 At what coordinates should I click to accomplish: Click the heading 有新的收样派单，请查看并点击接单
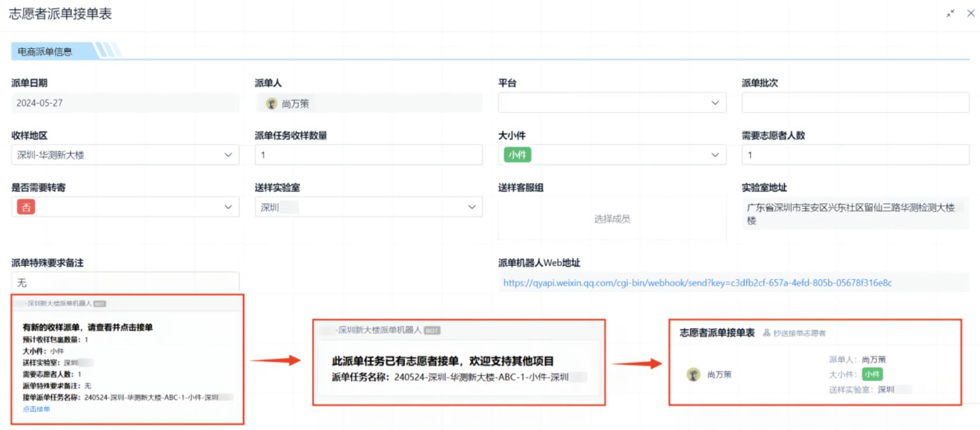click(x=88, y=327)
